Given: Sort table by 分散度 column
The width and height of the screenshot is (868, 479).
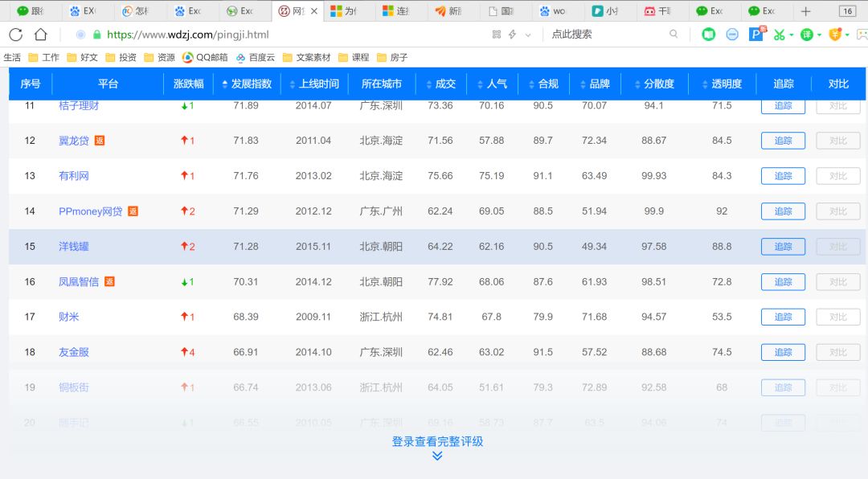Looking at the screenshot, I should [654, 84].
